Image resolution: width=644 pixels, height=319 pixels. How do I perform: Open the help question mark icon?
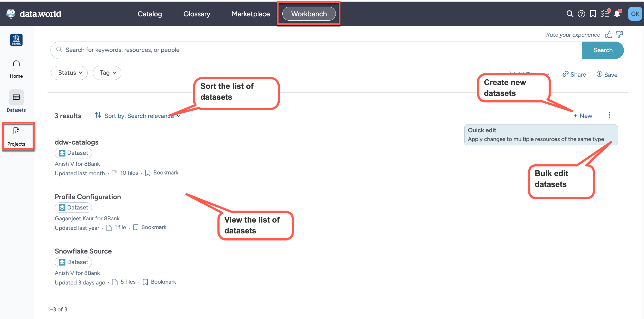tap(581, 14)
